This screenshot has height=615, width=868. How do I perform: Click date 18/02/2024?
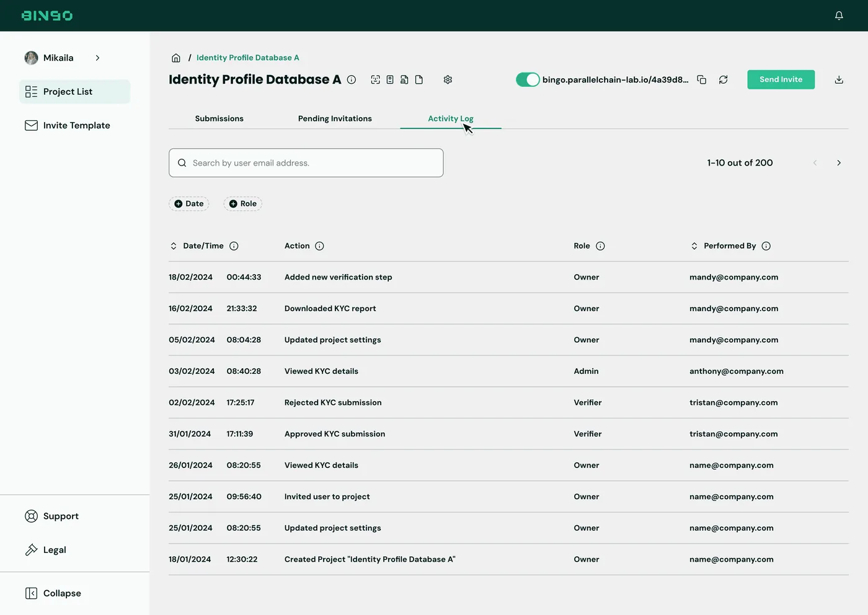click(191, 277)
